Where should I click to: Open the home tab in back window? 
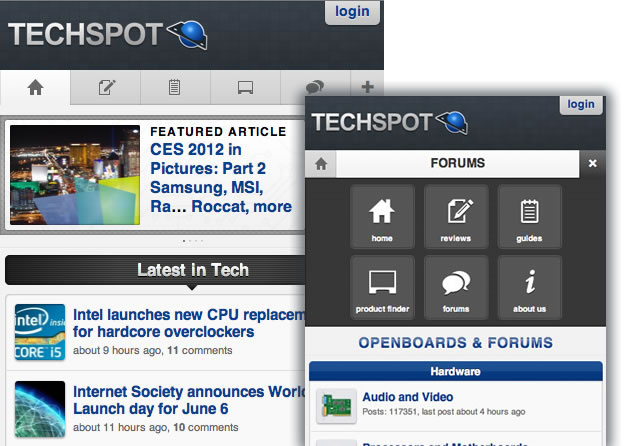pos(35,87)
